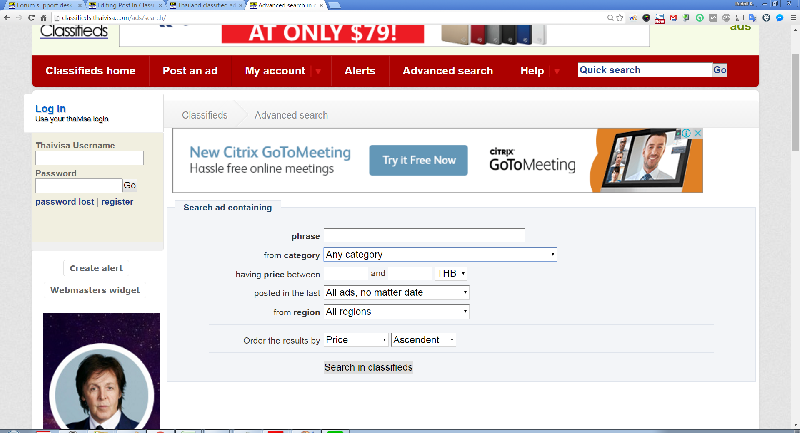Open the password lost link
The width and height of the screenshot is (800, 433).
65,202
